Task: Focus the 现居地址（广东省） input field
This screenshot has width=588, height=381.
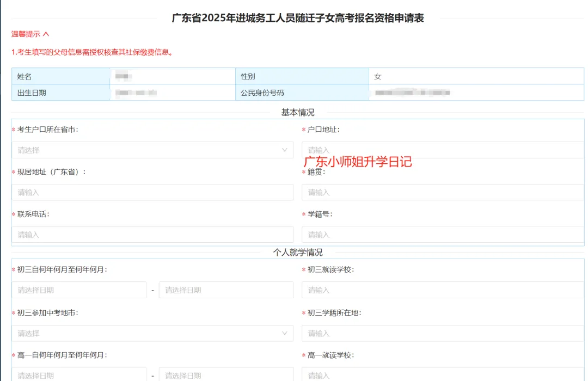Action: click(x=152, y=192)
